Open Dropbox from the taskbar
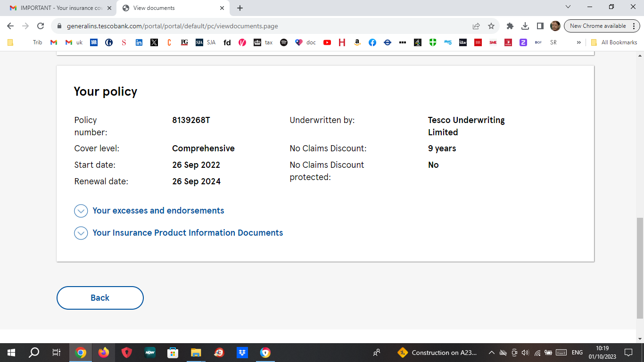 pos(242,353)
